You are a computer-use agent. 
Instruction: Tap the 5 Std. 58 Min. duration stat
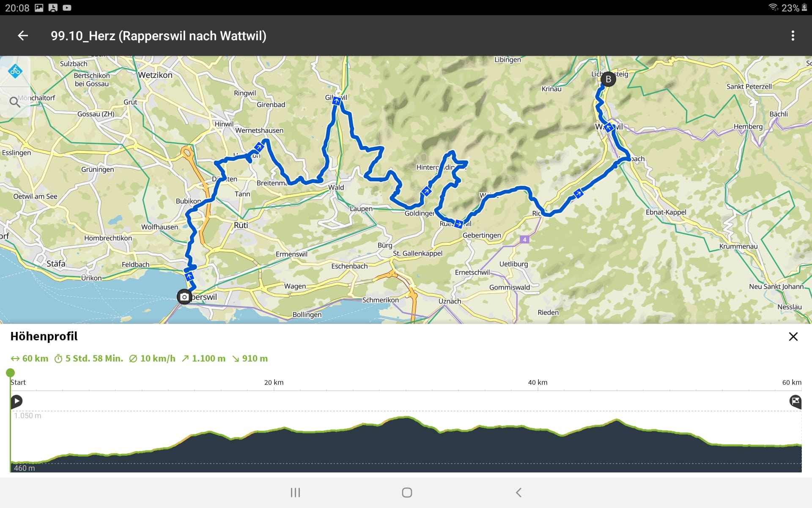89,359
